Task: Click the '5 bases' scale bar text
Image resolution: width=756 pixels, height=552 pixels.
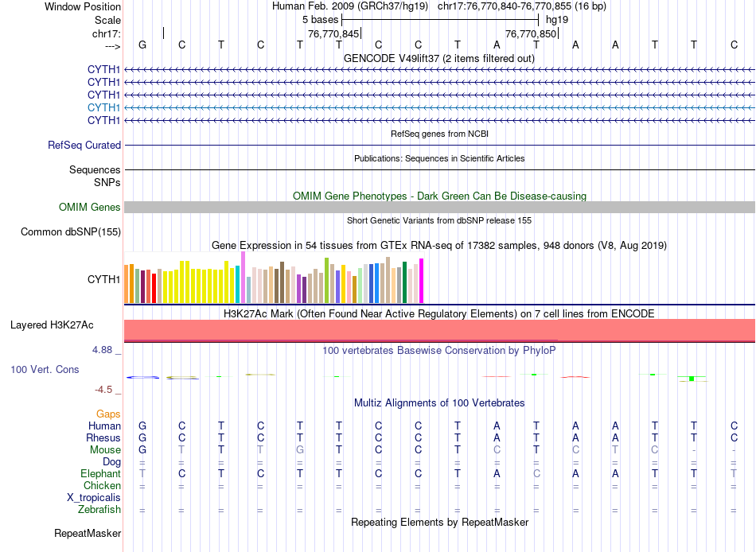Action: (320, 20)
